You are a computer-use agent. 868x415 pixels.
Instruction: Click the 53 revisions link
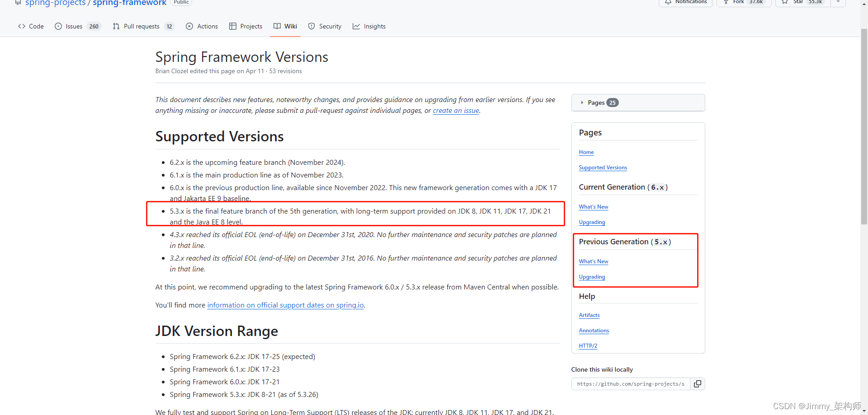coord(285,71)
